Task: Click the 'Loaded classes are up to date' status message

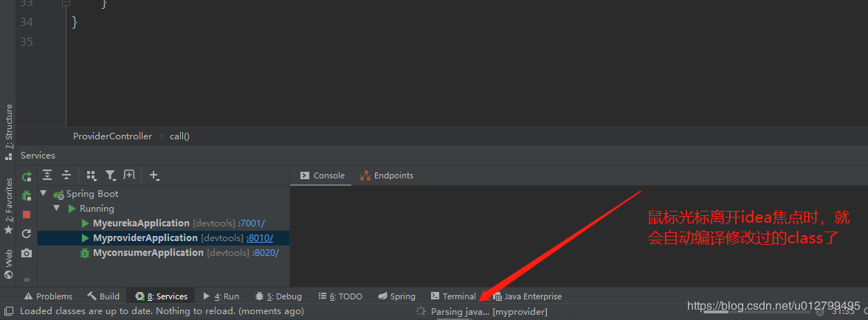Action: pyautogui.click(x=162, y=311)
